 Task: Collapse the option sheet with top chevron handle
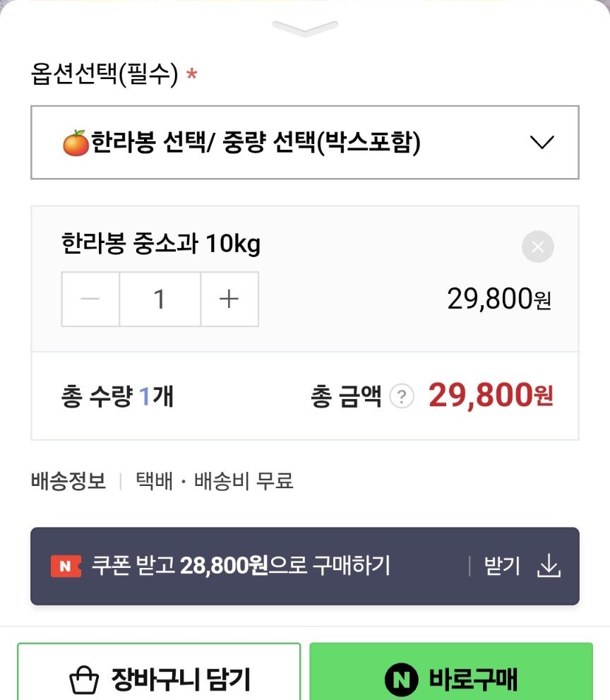305,28
